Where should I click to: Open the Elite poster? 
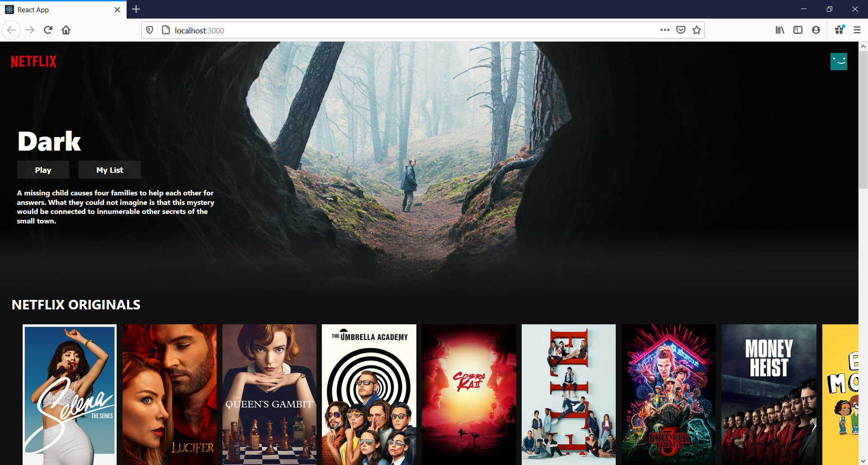(569, 394)
